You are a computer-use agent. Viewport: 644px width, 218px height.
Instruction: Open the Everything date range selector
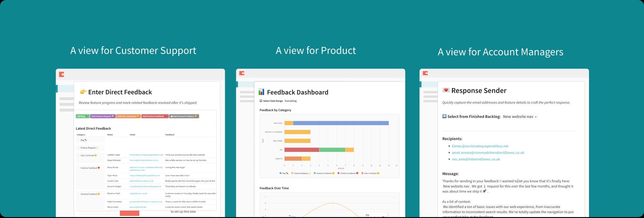(291, 101)
